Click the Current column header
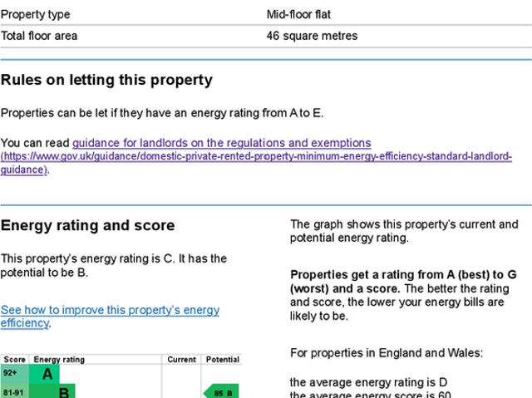Image resolution: width=532 pixels, height=398 pixels. (181, 360)
